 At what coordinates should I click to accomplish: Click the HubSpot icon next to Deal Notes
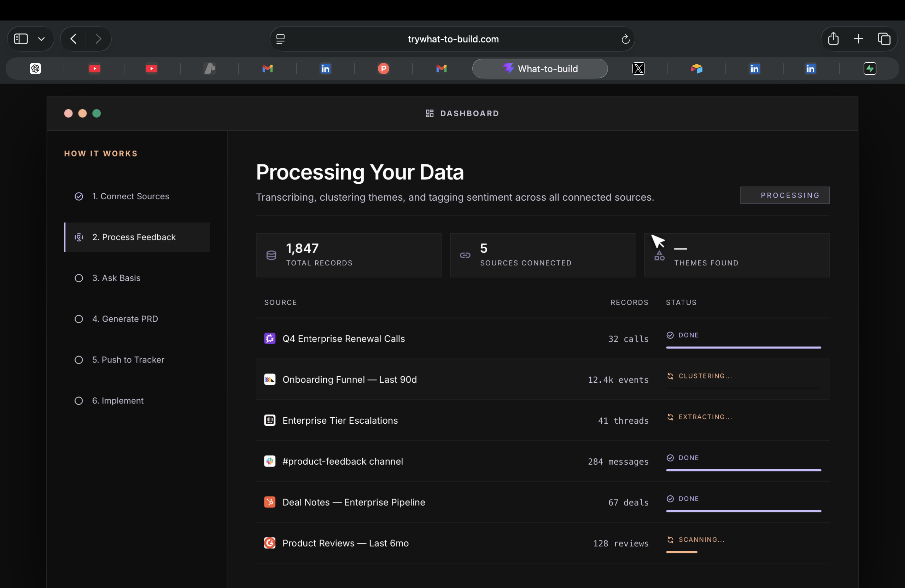[x=270, y=502]
